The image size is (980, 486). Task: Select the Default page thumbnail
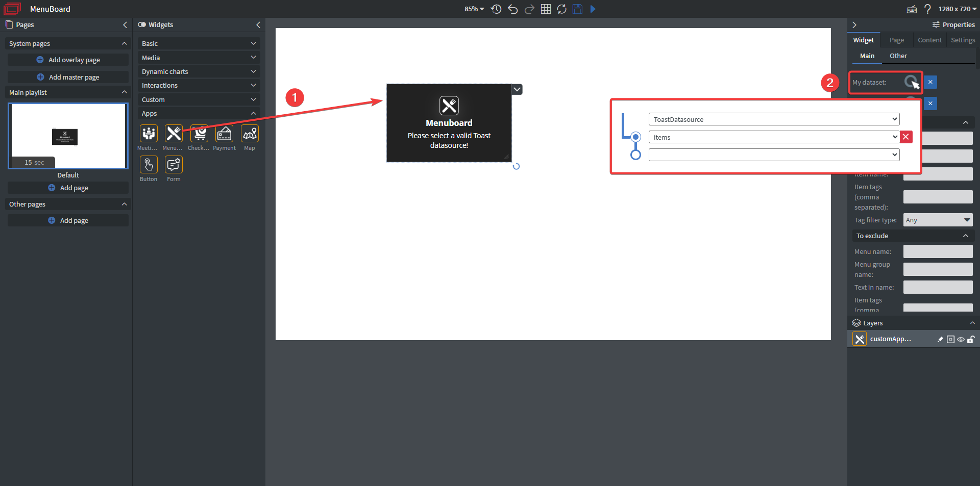68,136
